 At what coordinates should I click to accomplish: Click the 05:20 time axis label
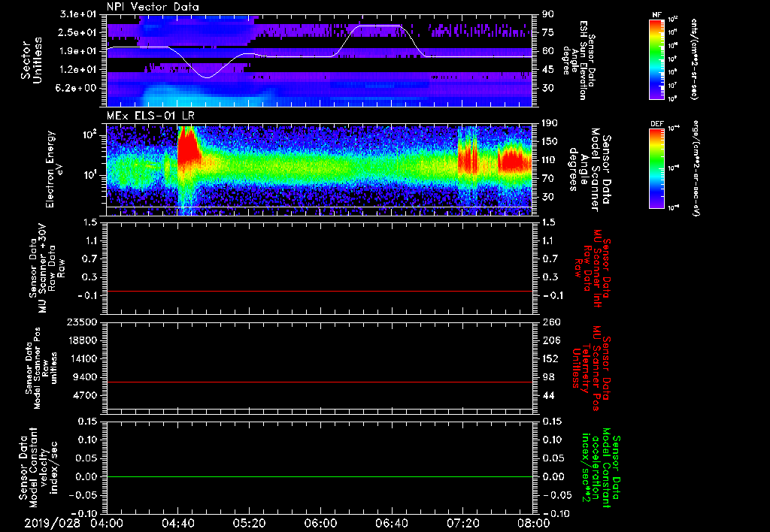point(249,523)
